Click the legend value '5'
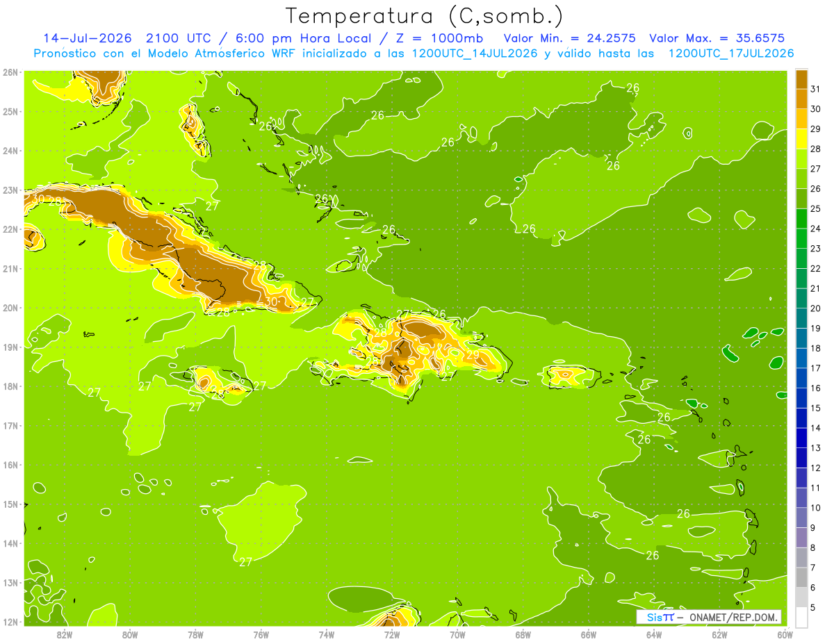The image size is (834, 644). (813, 608)
